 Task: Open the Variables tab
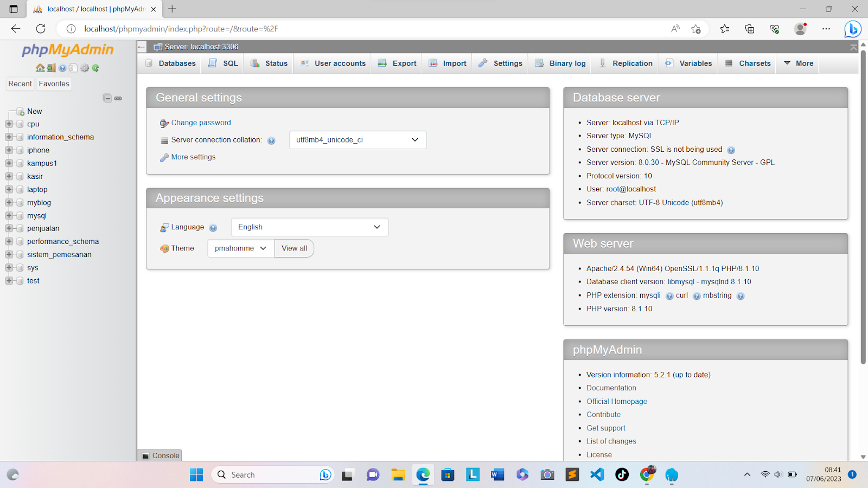pos(688,63)
